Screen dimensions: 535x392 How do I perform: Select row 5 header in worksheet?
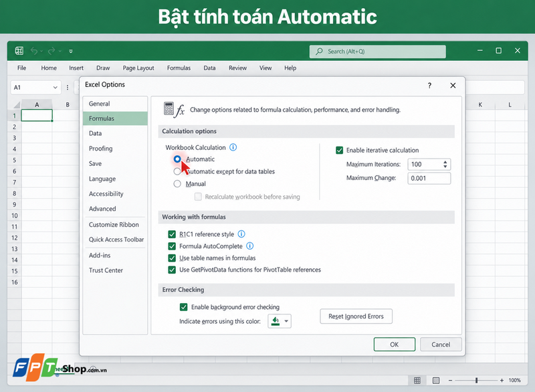click(14, 160)
